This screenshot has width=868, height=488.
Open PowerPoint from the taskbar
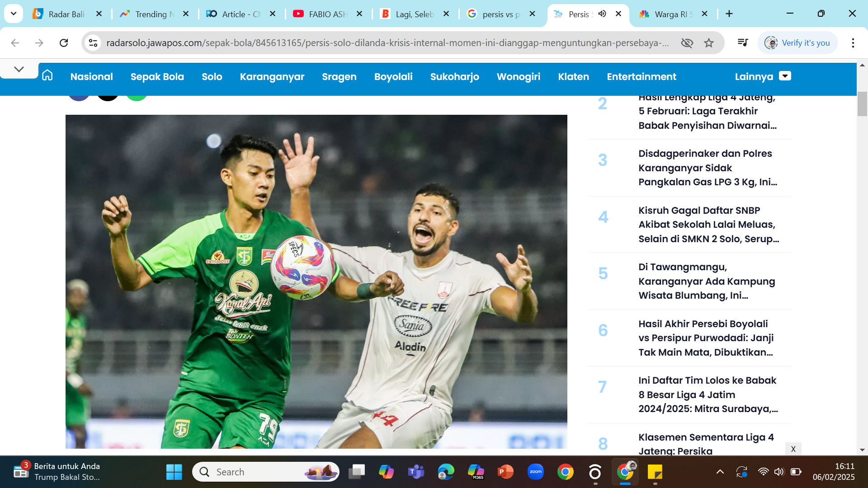[506, 471]
